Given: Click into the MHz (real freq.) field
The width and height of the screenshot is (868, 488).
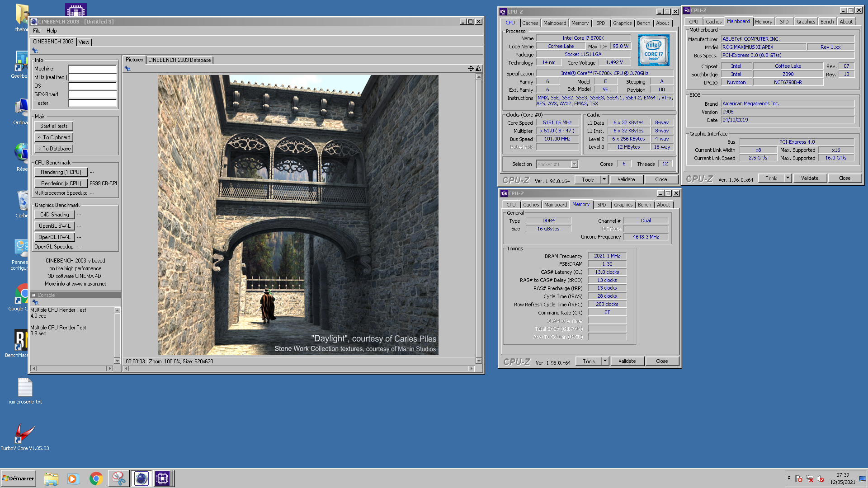Looking at the screenshot, I should pyautogui.click(x=92, y=77).
